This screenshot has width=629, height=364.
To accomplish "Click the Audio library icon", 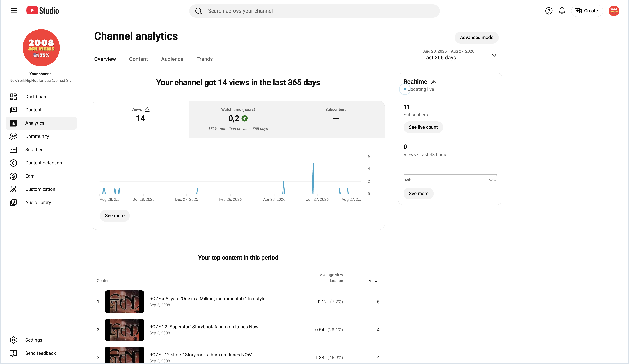I will 13,202.
